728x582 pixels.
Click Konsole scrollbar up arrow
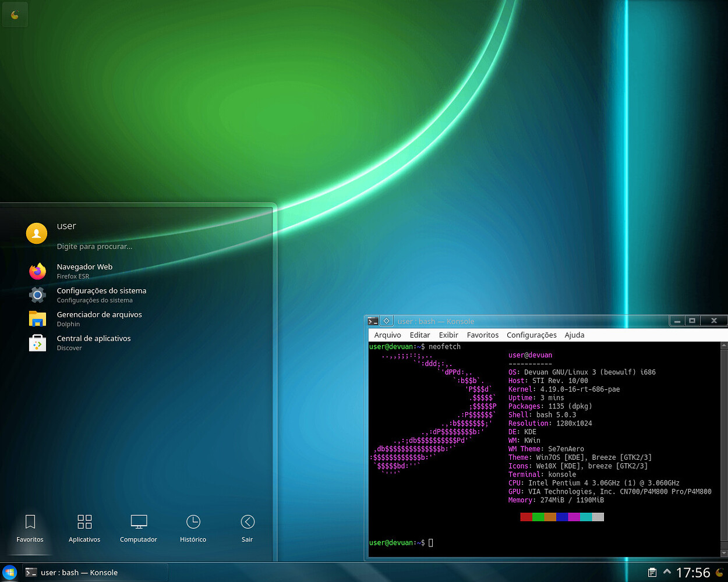coord(724,346)
